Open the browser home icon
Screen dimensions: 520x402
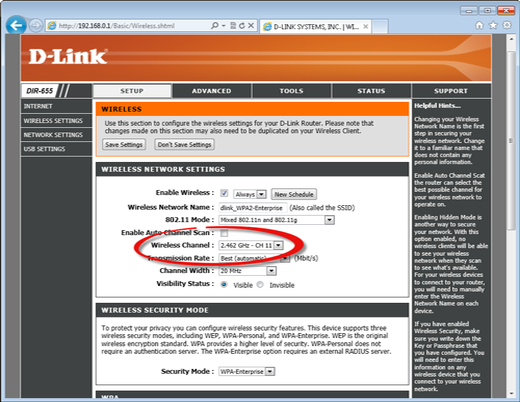tap(479, 25)
